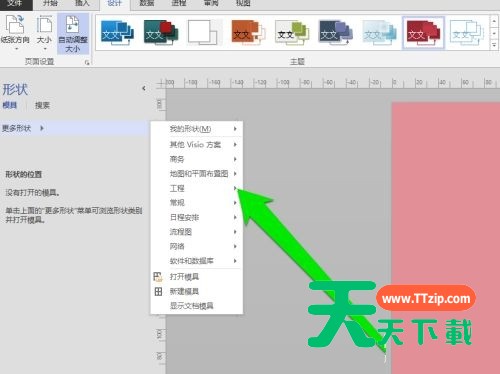Expand the 网络 network submenu

(x=197, y=246)
